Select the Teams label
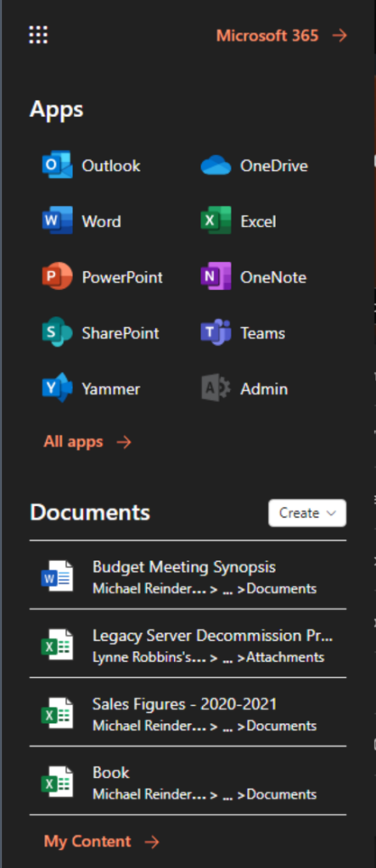 [x=263, y=333]
